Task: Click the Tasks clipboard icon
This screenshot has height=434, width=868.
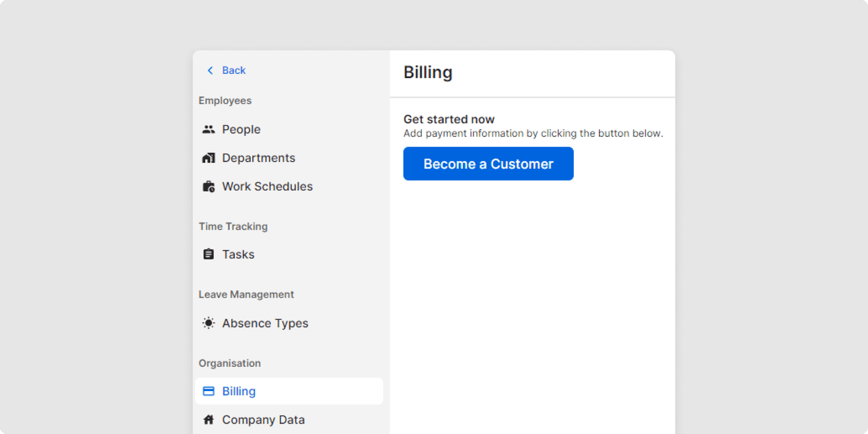Action: point(208,255)
